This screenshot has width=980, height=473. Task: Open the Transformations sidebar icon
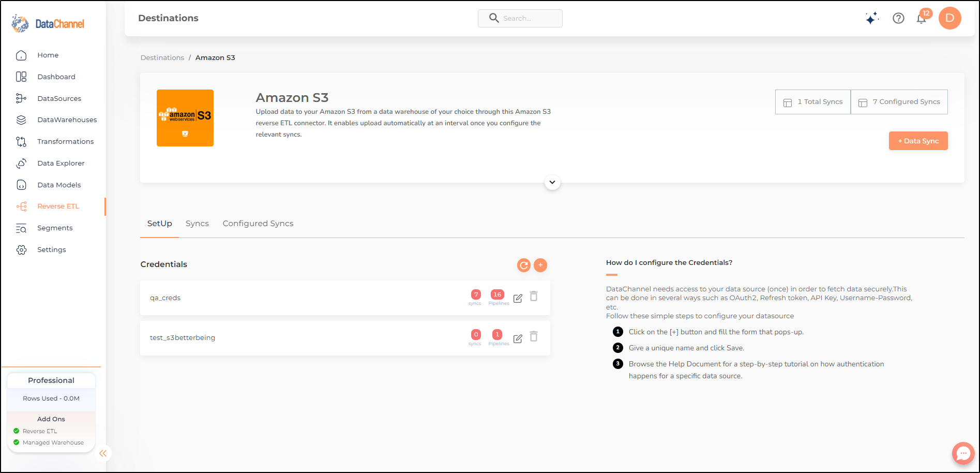pyautogui.click(x=21, y=141)
